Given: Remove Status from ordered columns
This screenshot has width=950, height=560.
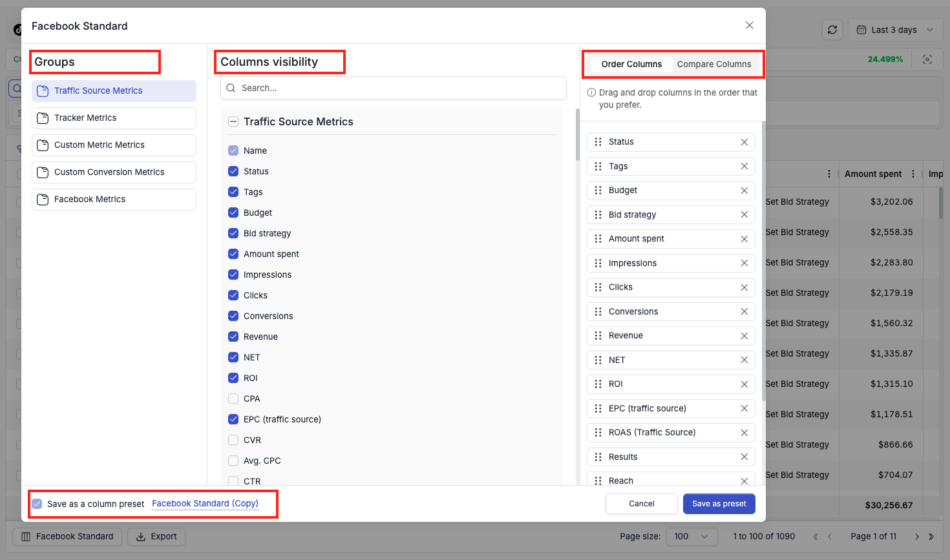Looking at the screenshot, I should pos(744,142).
